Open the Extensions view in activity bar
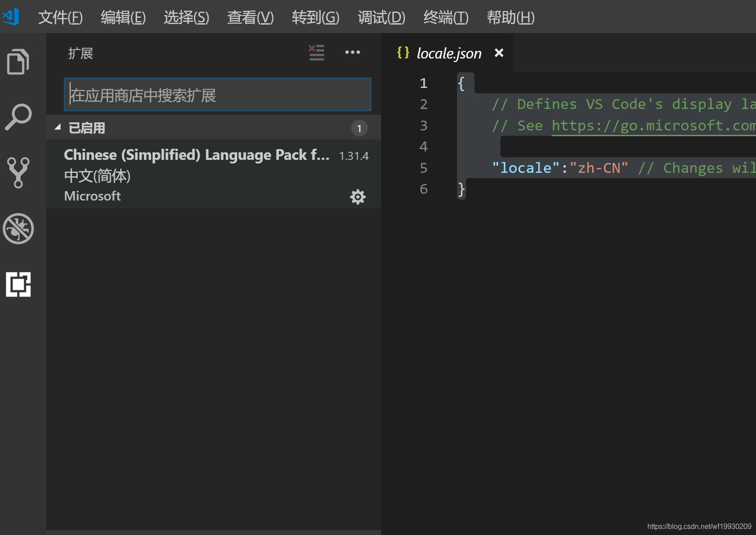The height and width of the screenshot is (535, 756). pyautogui.click(x=18, y=284)
